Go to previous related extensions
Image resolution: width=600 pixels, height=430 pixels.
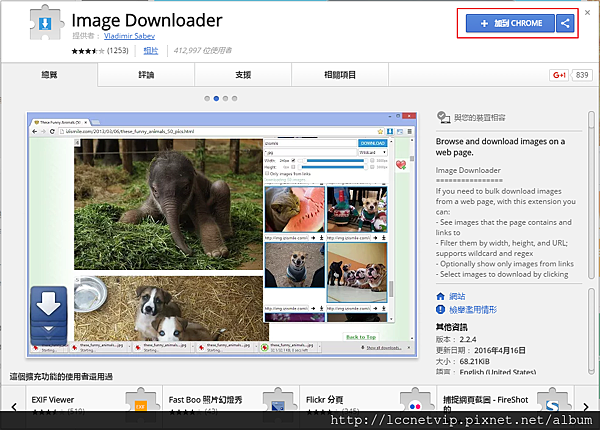(14, 407)
